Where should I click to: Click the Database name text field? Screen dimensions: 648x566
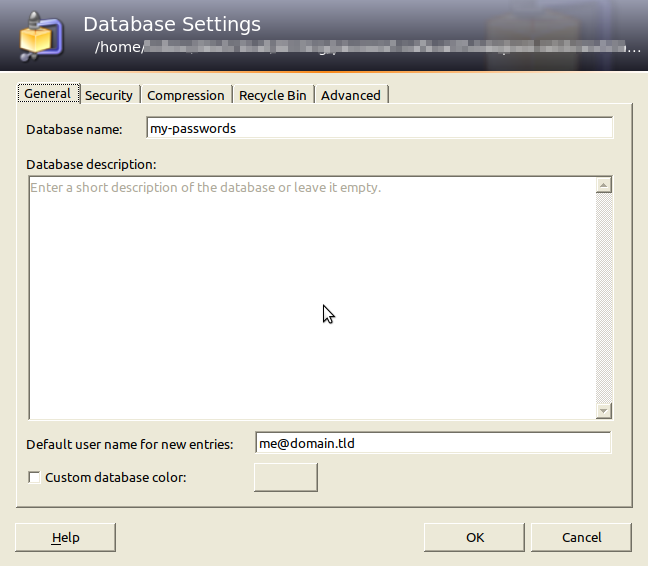pos(377,128)
